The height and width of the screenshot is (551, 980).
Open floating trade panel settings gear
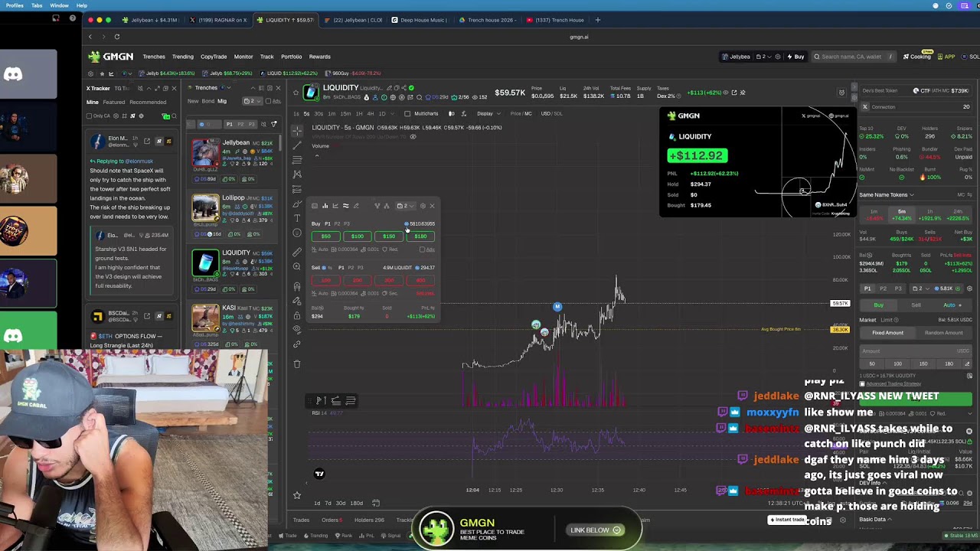click(x=423, y=206)
